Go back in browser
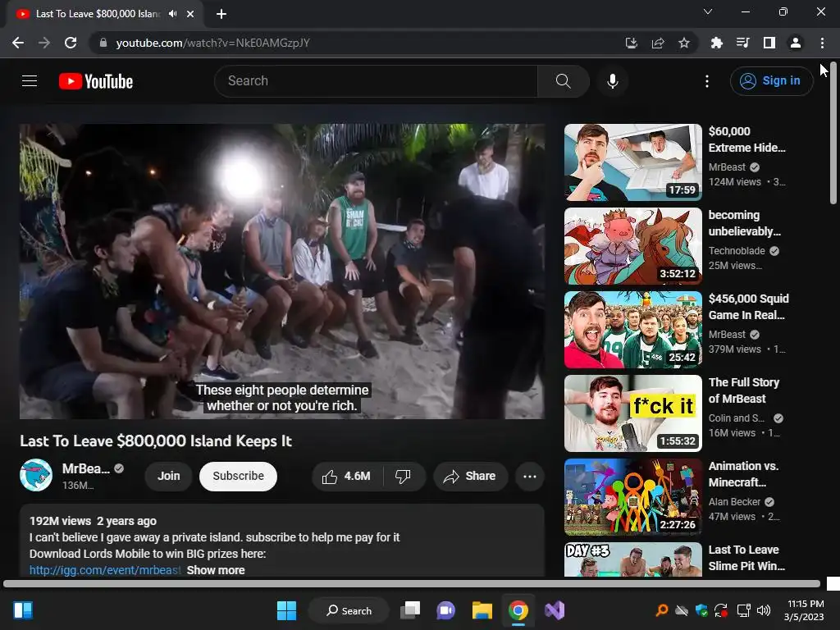Viewport: 840px width, 630px height. tap(18, 43)
